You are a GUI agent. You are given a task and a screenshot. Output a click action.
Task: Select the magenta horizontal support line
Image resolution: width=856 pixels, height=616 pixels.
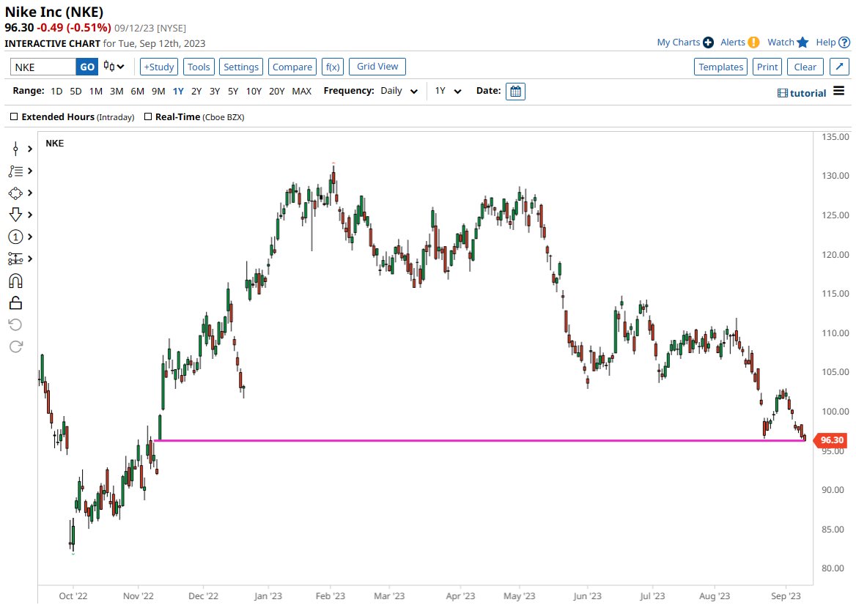[481, 440]
